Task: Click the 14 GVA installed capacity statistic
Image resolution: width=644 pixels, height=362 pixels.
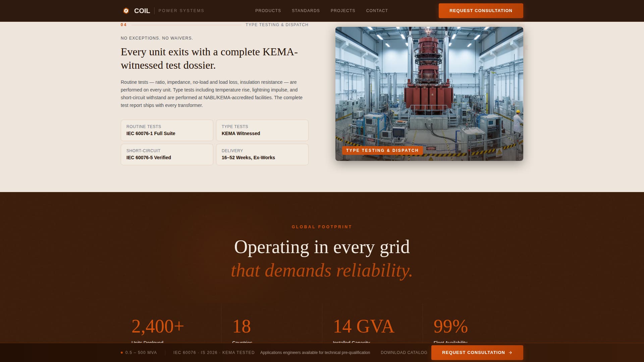Action: coord(363,326)
